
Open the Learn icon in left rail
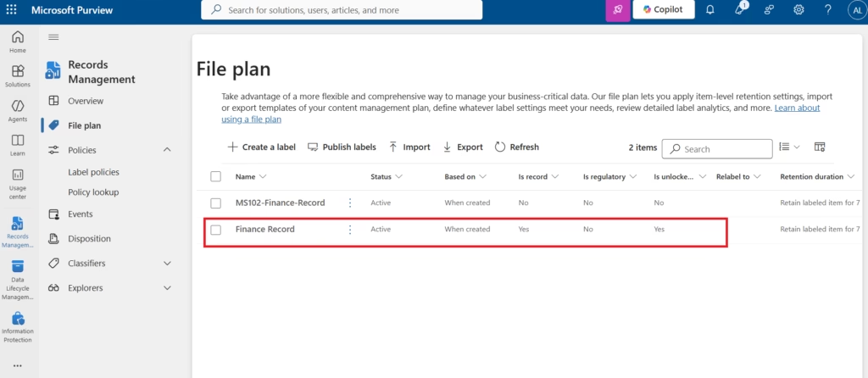coord(18,144)
